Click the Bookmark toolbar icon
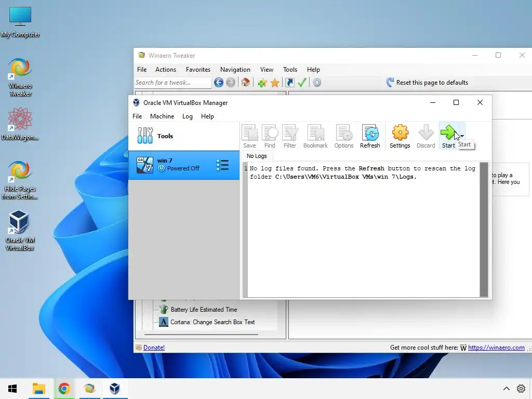Image resolution: width=532 pixels, height=399 pixels. click(315, 136)
